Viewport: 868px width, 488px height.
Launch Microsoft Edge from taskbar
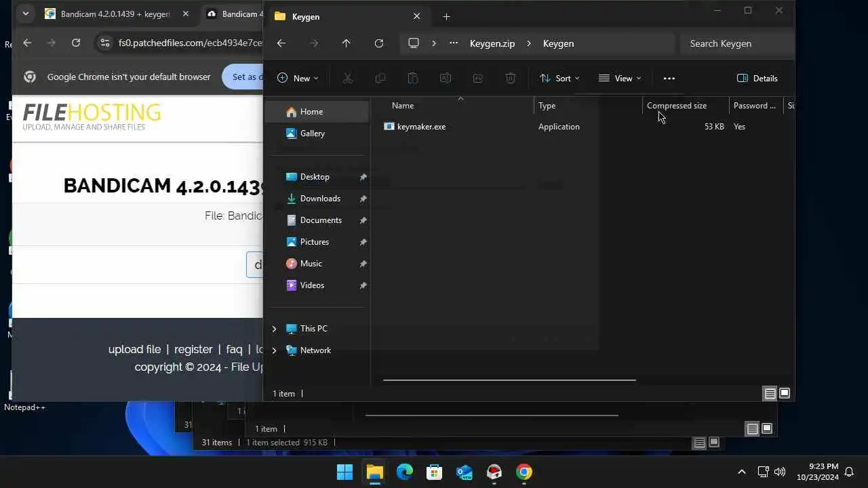click(x=405, y=472)
